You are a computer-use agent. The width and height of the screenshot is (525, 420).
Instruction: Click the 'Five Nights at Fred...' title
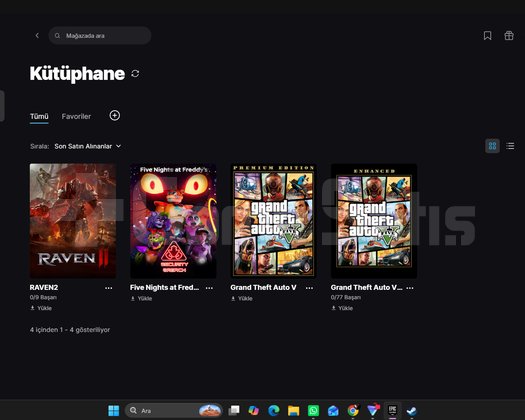(164, 287)
